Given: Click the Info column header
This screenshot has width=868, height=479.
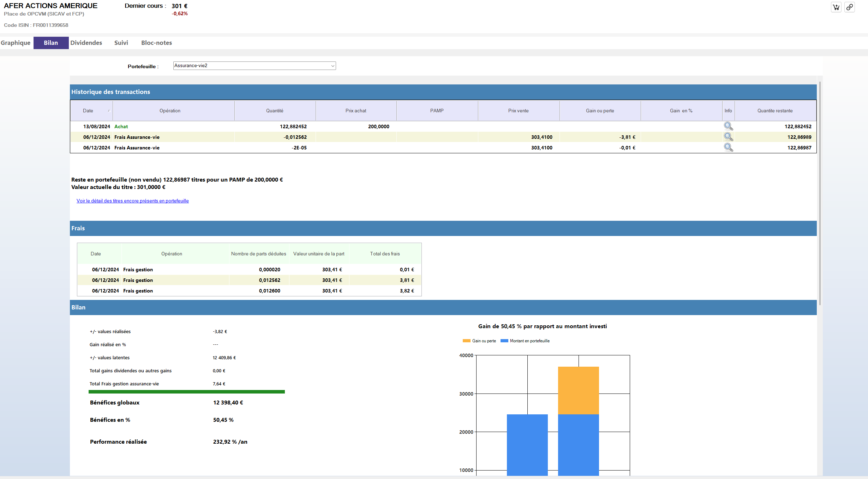Looking at the screenshot, I should (728, 111).
